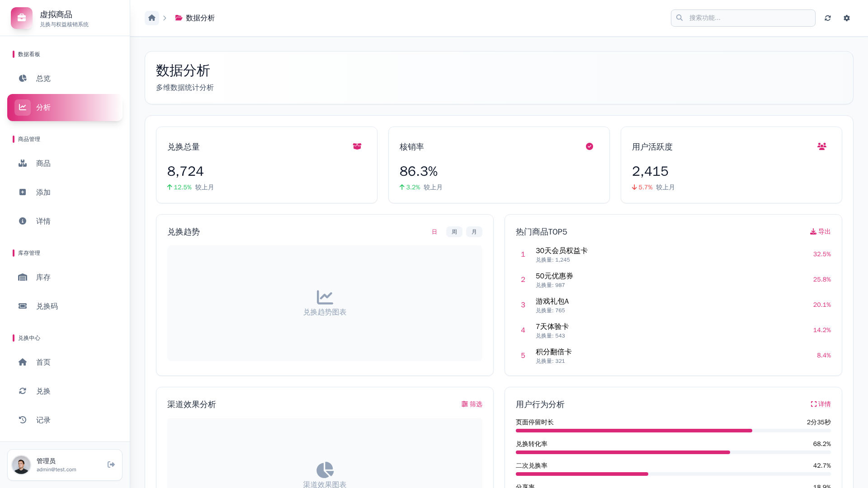
Task: Click the logout icon beside 管理员
Action: (111, 465)
